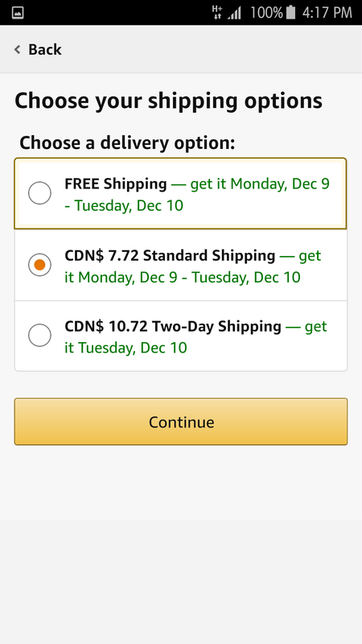
Task: Select the CDN$ 7.72 Standard Shipping radio
Action: pos(39,265)
